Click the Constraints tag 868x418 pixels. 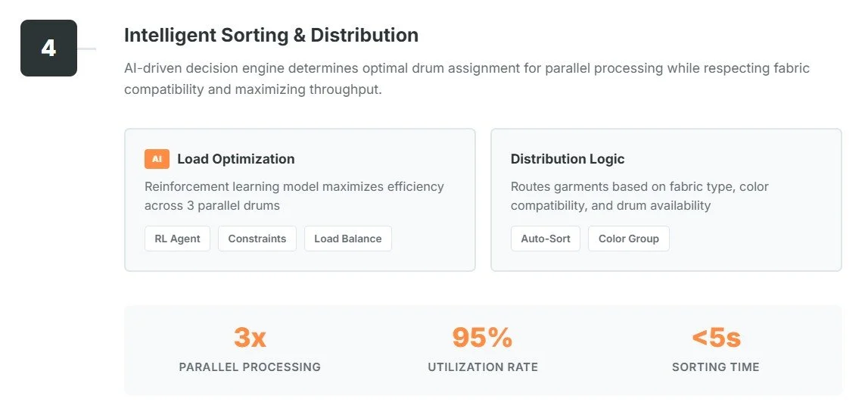(257, 239)
